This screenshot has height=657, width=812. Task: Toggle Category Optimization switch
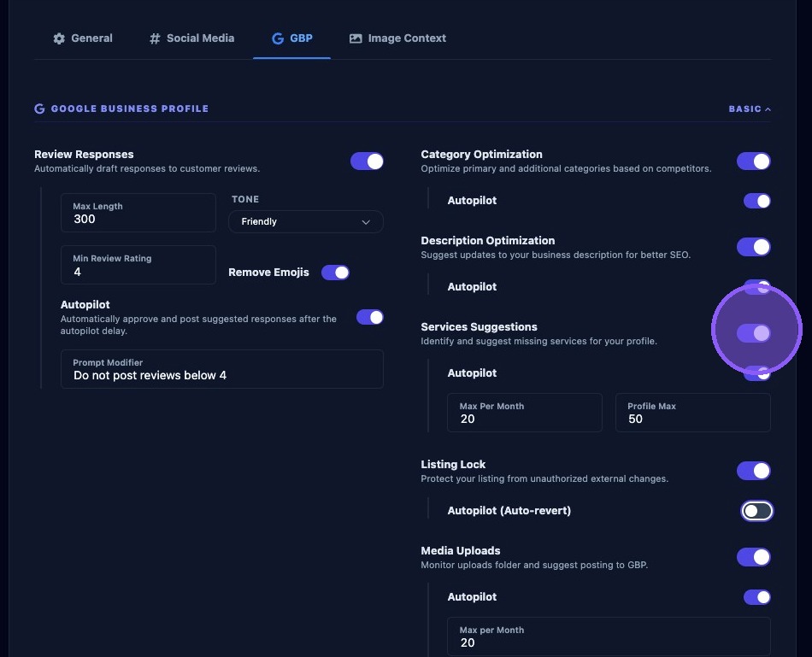click(754, 161)
